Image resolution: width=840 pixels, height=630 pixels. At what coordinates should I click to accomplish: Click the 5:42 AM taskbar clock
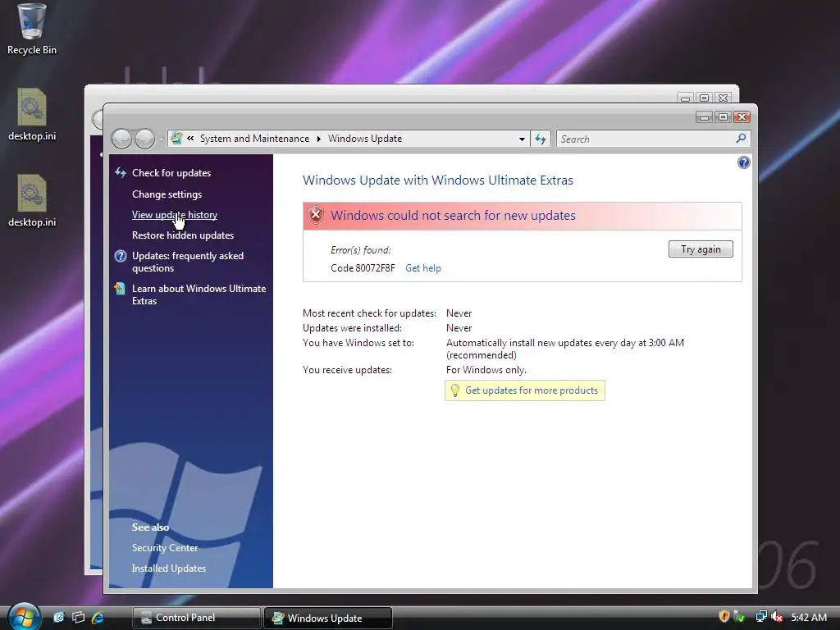pos(808,617)
